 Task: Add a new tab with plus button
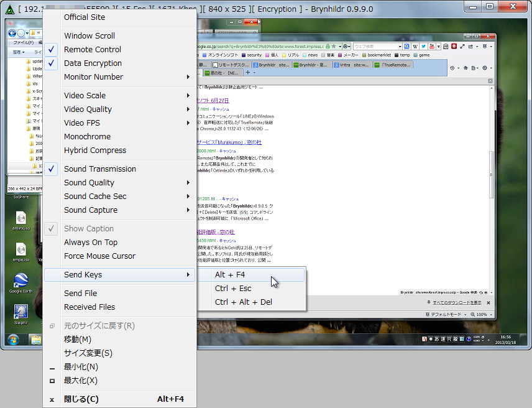pos(248,72)
